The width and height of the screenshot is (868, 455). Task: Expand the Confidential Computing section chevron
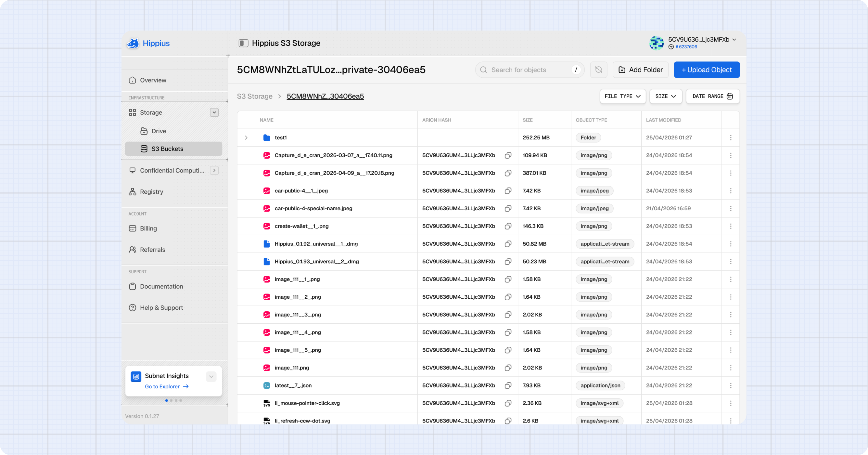coord(214,170)
